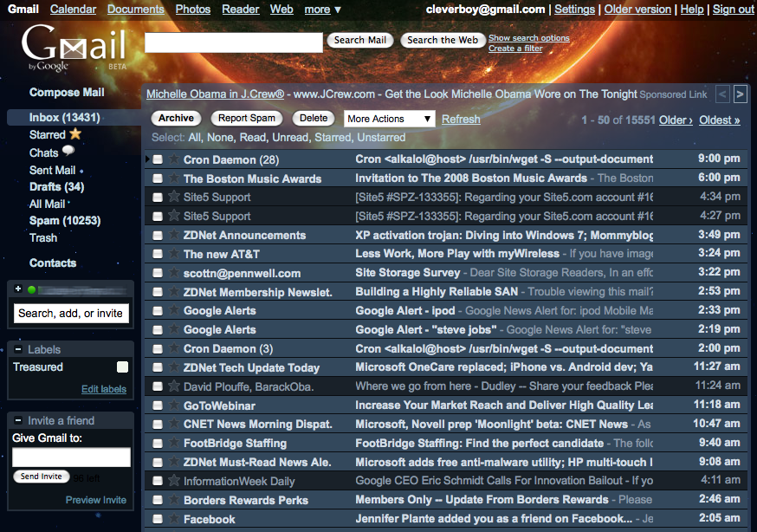Image resolution: width=757 pixels, height=532 pixels.
Task: Star the David Plouffe message
Action: [174, 386]
